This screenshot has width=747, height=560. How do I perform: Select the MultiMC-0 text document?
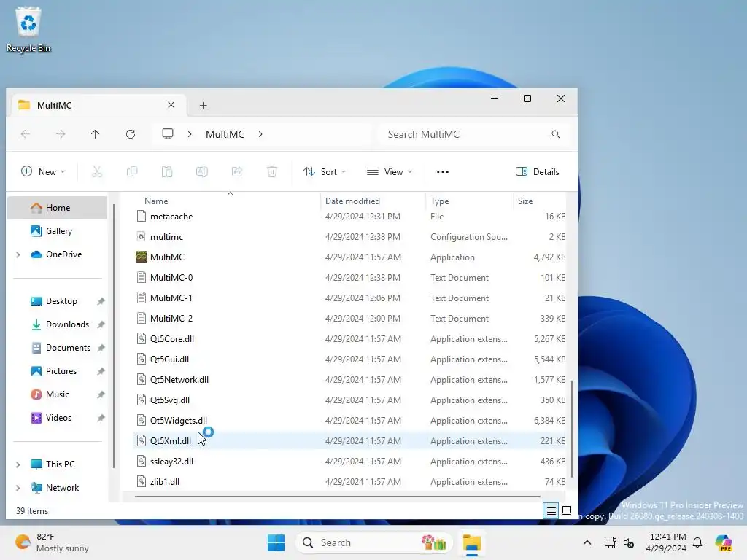(350, 278)
